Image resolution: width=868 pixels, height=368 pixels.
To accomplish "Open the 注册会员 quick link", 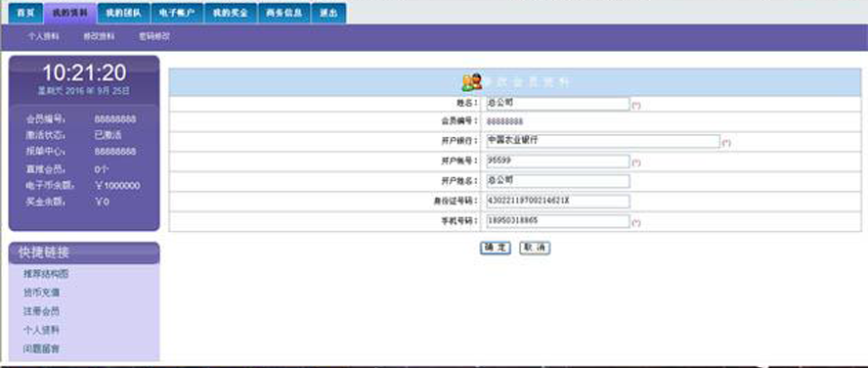I will click(x=41, y=311).
